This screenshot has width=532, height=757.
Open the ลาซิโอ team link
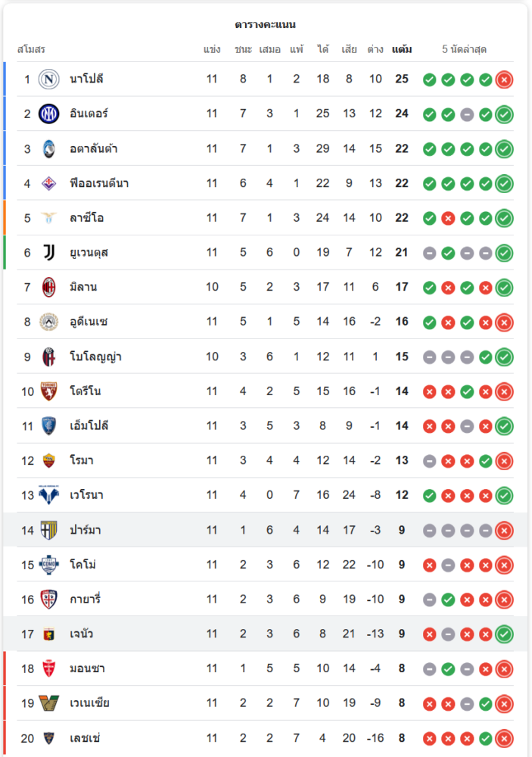[86, 218]
